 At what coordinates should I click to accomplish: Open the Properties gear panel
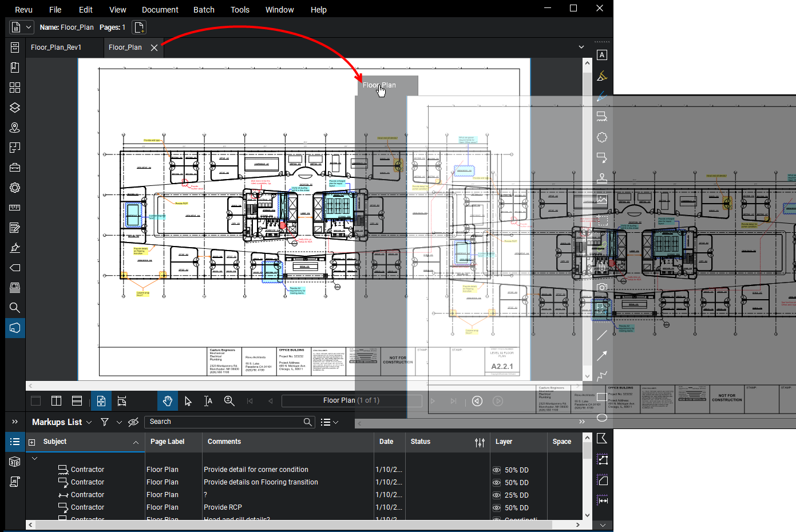15,188
